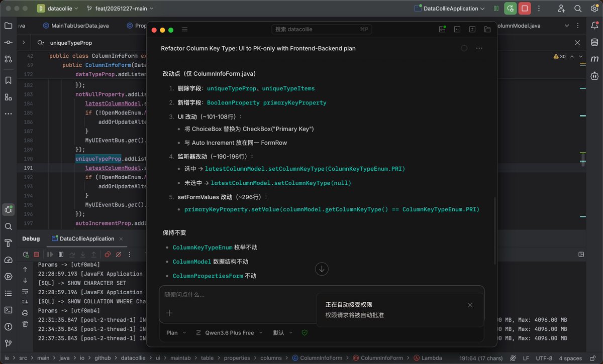View breakpoints in debug toolbar

tap(108, 255)
